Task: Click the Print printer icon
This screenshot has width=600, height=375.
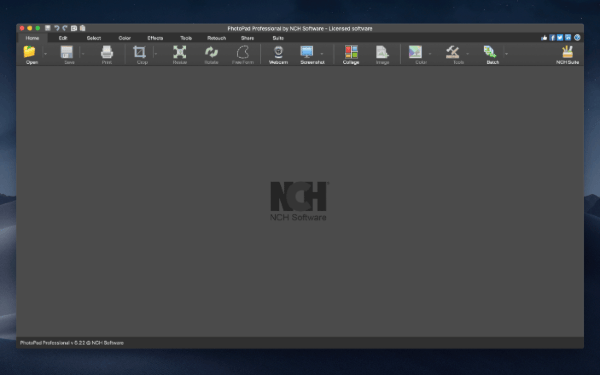Action: pos(107,52)
